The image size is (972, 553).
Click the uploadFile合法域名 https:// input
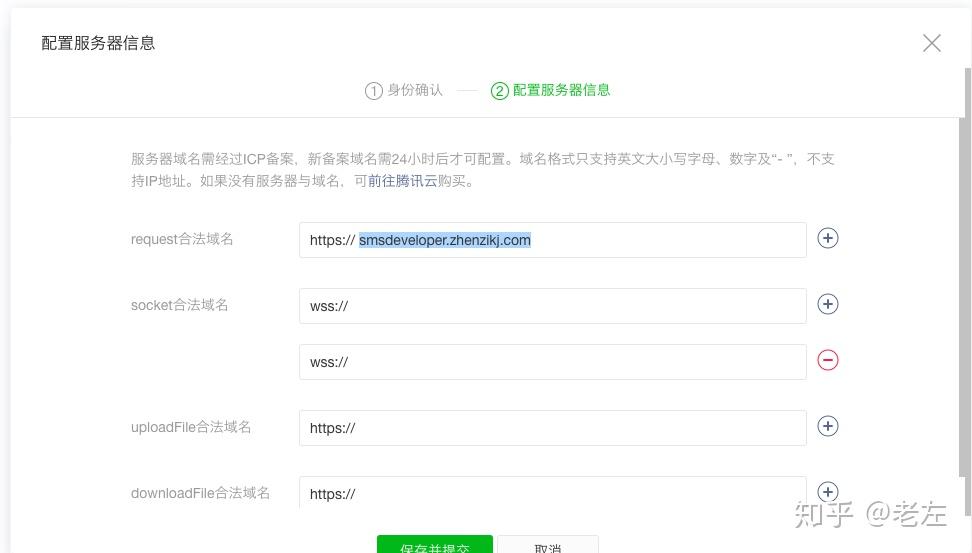pyautogui.click(x=552, y=428)
